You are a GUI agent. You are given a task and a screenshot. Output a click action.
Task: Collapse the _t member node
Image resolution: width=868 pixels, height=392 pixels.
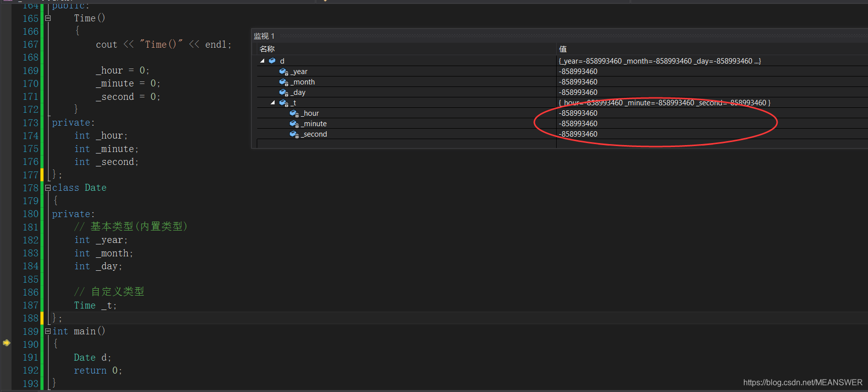click(x=273, y=103)
